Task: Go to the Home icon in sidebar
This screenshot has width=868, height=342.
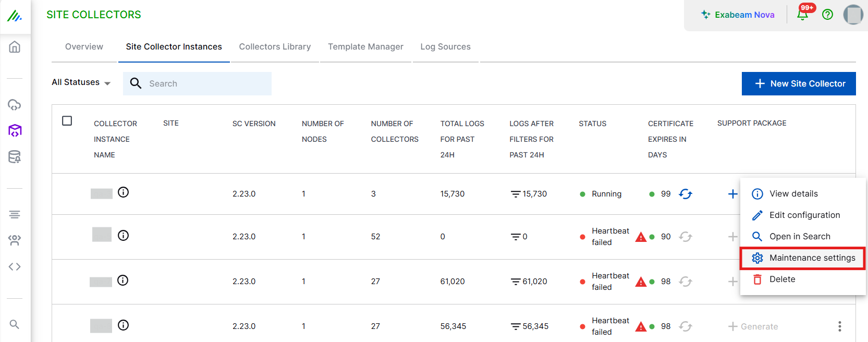Action: click(x=15, y=47)
